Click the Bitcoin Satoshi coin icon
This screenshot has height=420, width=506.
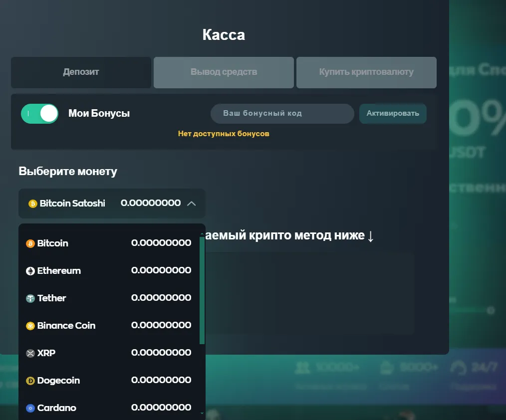click(32, 204)
